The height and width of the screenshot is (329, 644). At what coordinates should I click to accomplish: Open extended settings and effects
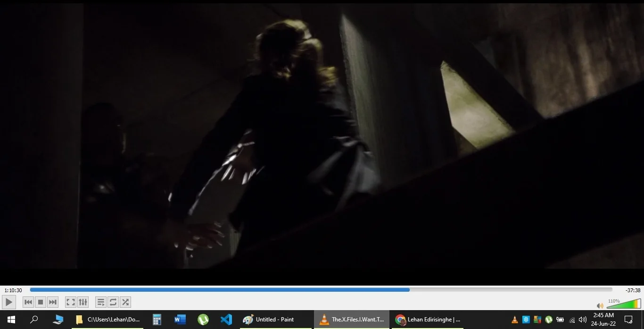click(x=83, y=302)
